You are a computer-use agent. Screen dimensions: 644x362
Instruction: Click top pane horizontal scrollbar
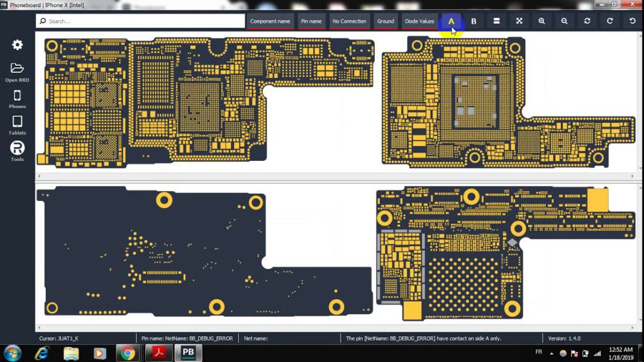(336, 176)
